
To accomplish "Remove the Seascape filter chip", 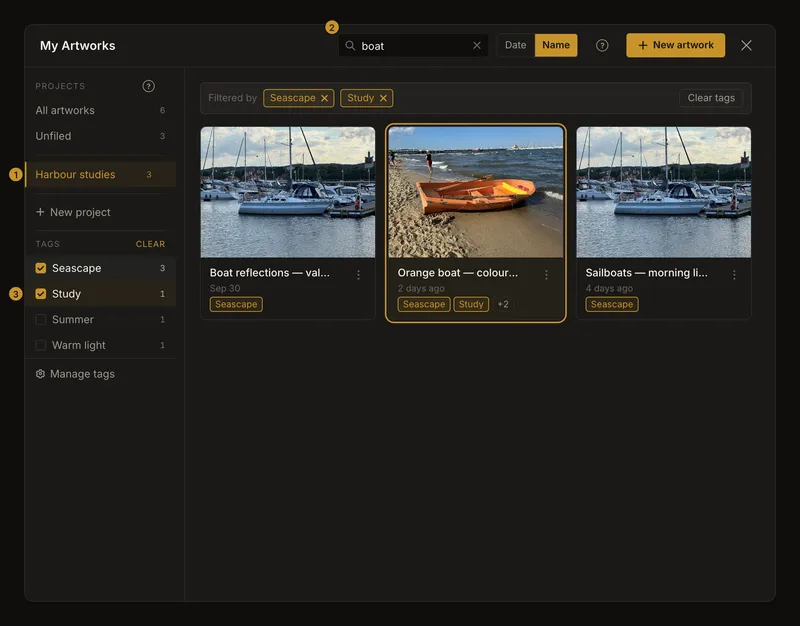I will tap(324, 98).
